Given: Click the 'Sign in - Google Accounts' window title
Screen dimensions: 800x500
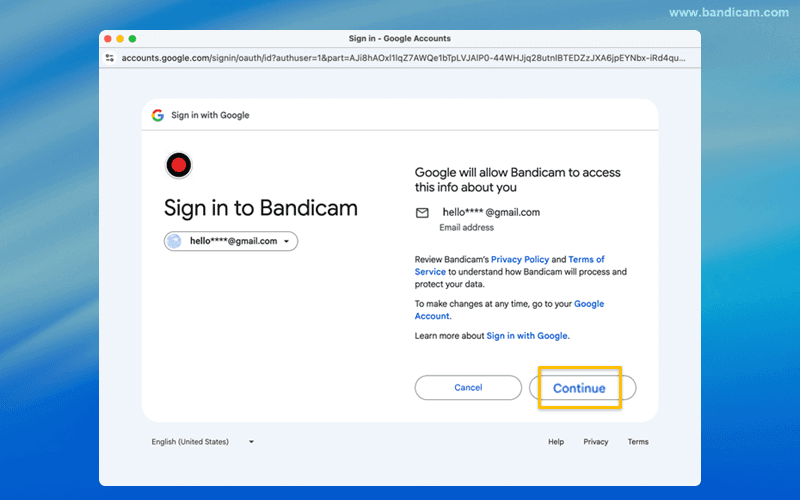Looking at the screenshot, I should pos(399,39).
